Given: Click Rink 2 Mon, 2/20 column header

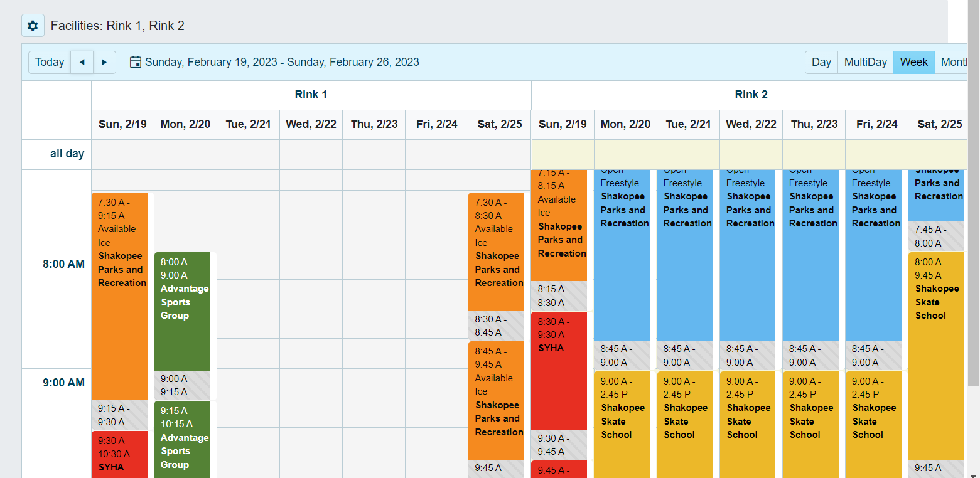Looking at the screenshot, I should (x=625, y=124).
